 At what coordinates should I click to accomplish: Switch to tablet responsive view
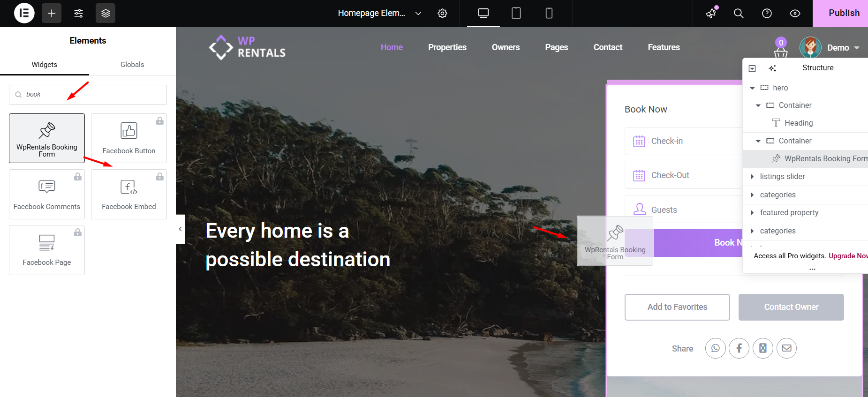[516, 13]
